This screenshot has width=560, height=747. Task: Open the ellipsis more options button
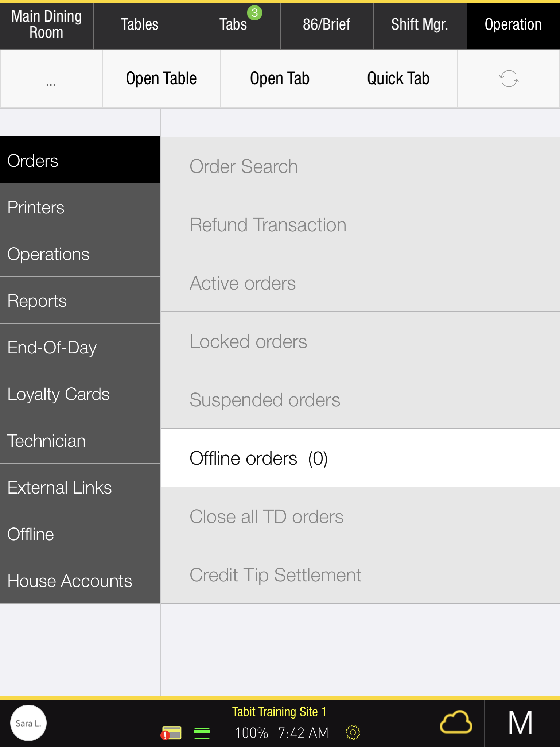(x=51, y=79)
